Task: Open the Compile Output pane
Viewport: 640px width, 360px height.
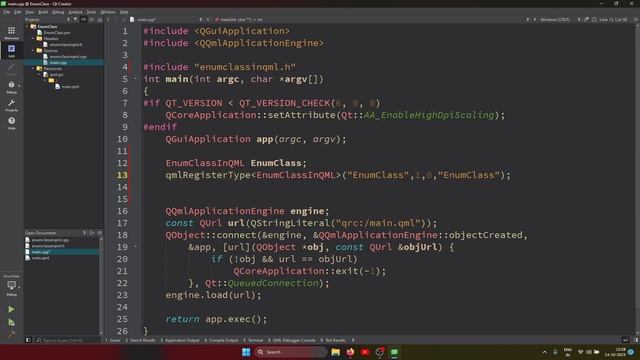Action: tap(221, 340)
